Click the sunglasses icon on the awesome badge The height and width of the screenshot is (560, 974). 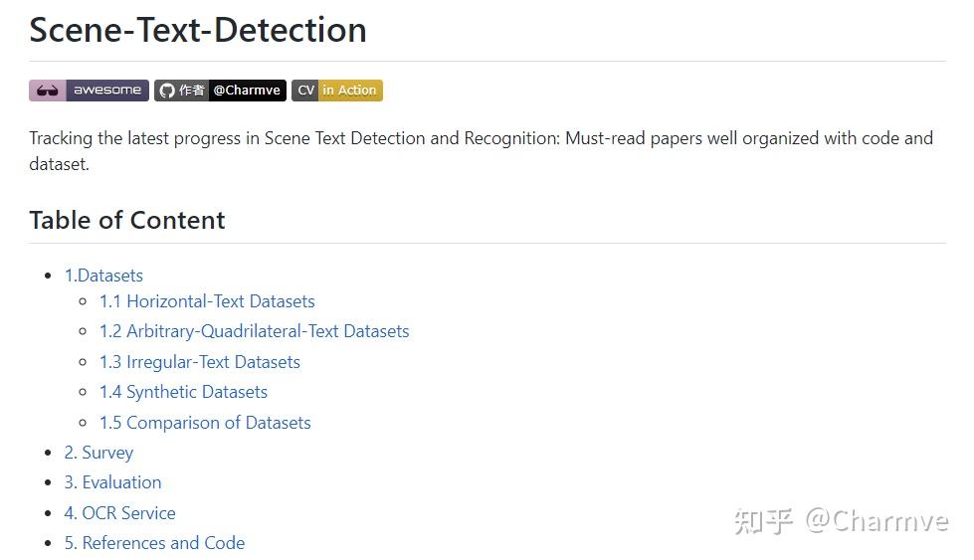coord(47,91)
